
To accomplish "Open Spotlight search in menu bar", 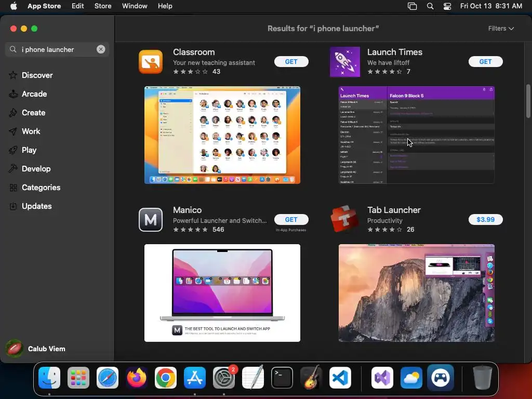I will tap(430, 6).
